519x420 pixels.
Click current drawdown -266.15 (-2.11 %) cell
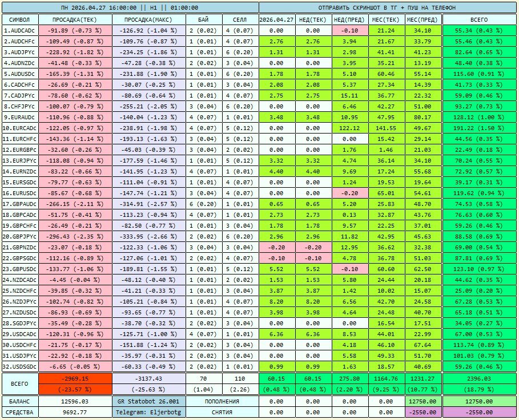click(75, 204)
